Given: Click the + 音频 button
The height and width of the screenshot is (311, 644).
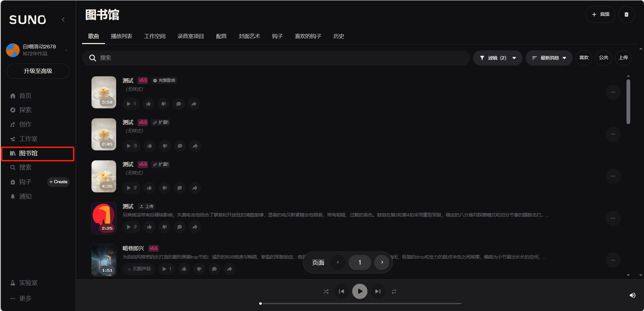Looking at the screenshot, I should pos(600,14).
